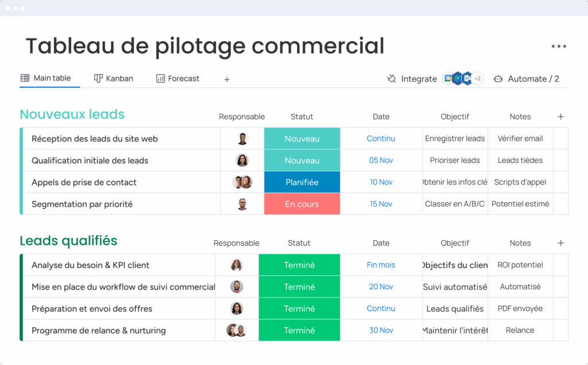Select item Réception des leads du site web

95,139
